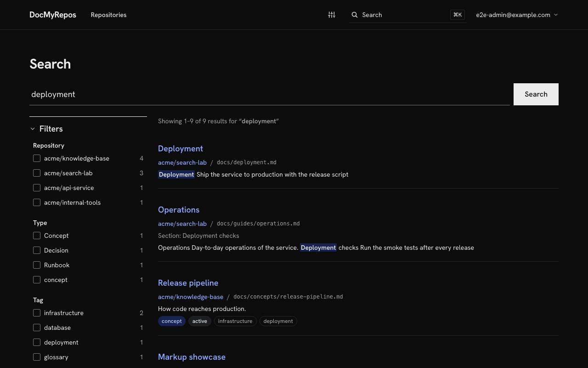588x368 pixels.
Task: Open acme/knowledge-base link under Release pipeline
Action: (191, 297)
